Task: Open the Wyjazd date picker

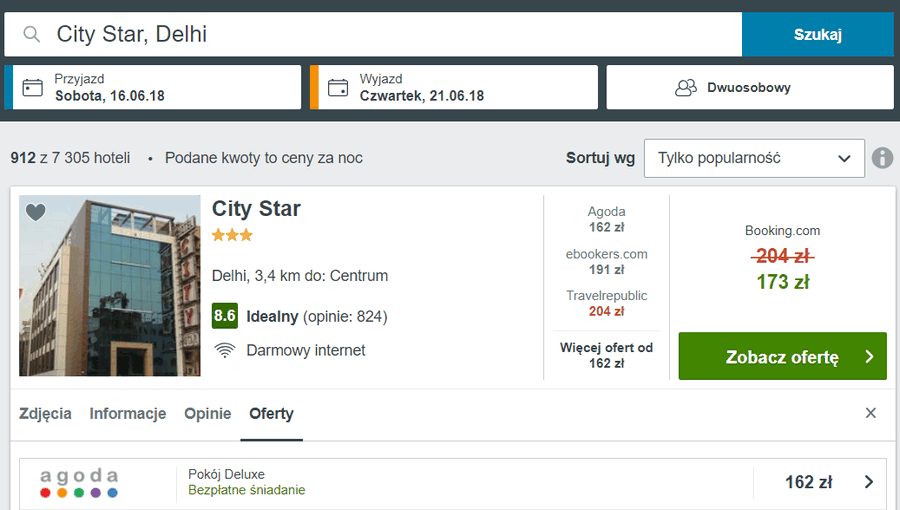Action: (453, 87)
